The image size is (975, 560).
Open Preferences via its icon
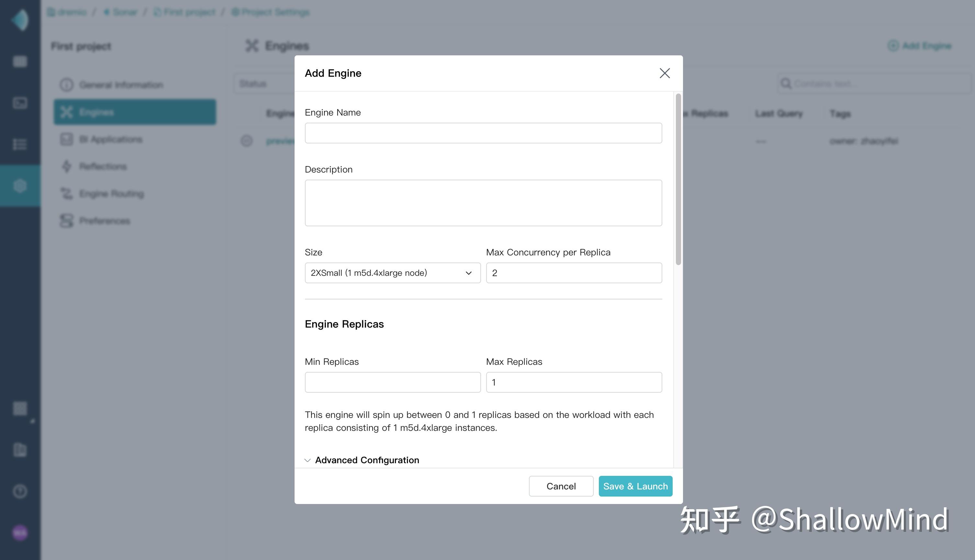67,221
